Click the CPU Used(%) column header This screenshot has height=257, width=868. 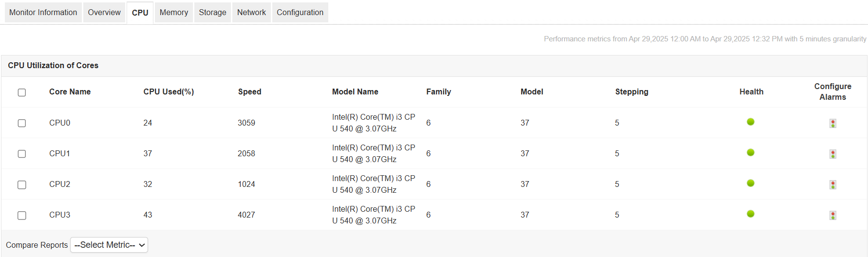pos(169,92)
